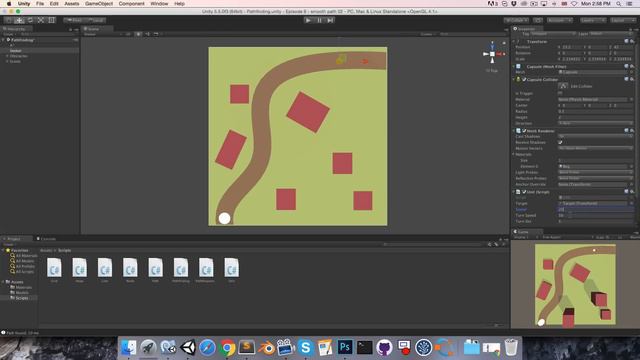Open the collider Direction dropdown
The image size is (640, 360).
pos(596,123)
